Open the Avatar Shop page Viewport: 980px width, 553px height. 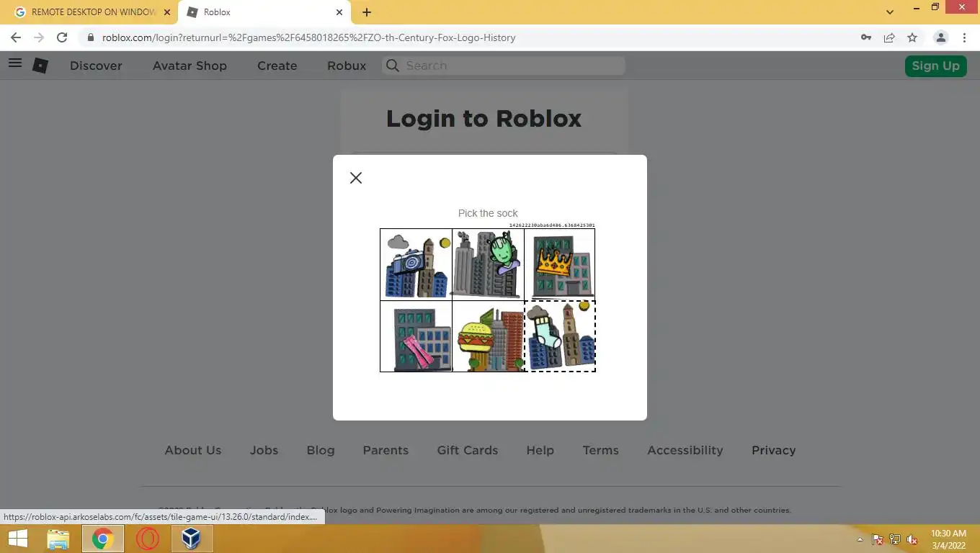(x=190, y=66)
